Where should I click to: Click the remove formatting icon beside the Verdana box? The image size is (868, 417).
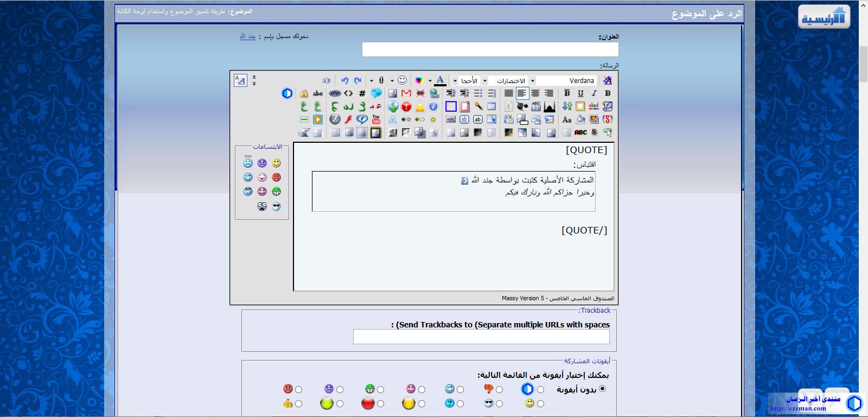tap(607, 80)
